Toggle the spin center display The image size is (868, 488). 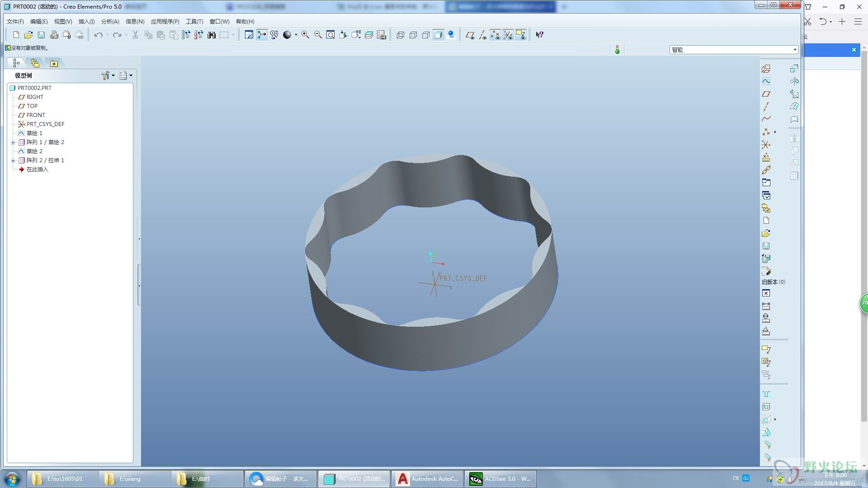(262, 35)
